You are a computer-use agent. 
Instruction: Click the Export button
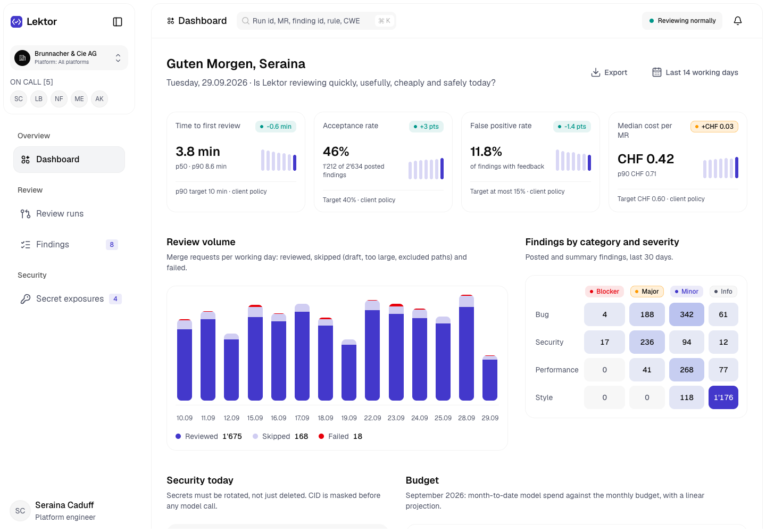[x=609, y=72]
